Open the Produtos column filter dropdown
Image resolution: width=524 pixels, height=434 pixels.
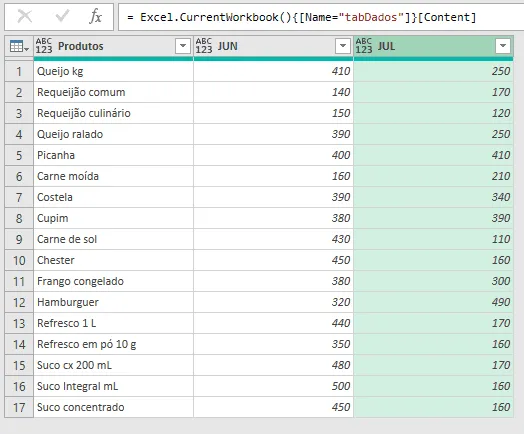click(x=183, y=46)
